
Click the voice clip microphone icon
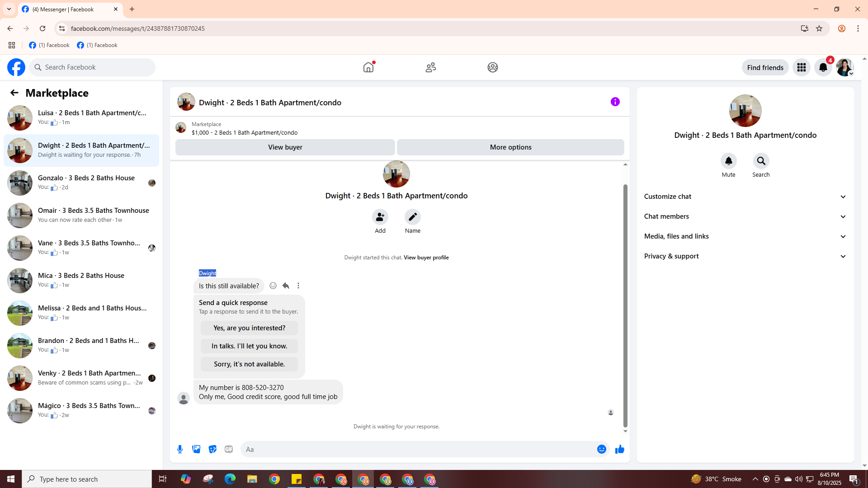click(180, 449)
